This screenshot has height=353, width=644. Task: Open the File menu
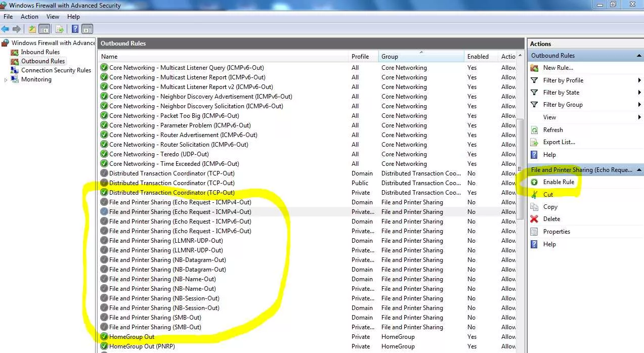8,17
